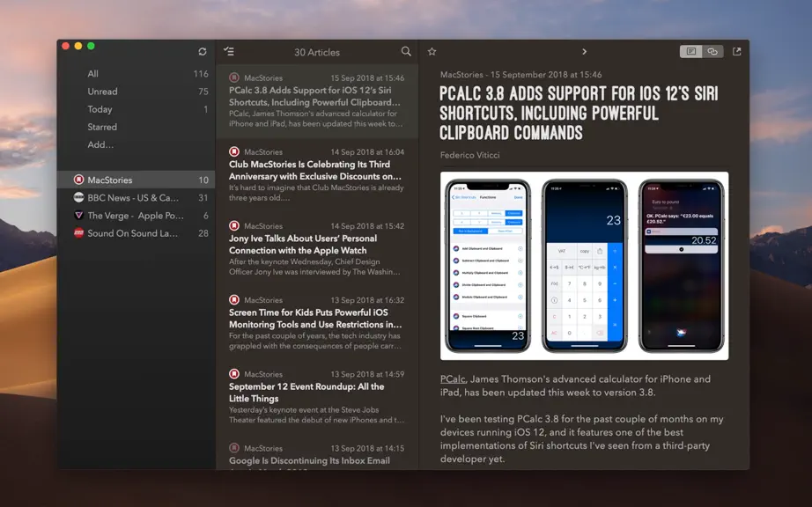Open article search magnifier
Screen dimensions: 812x507
407,51
